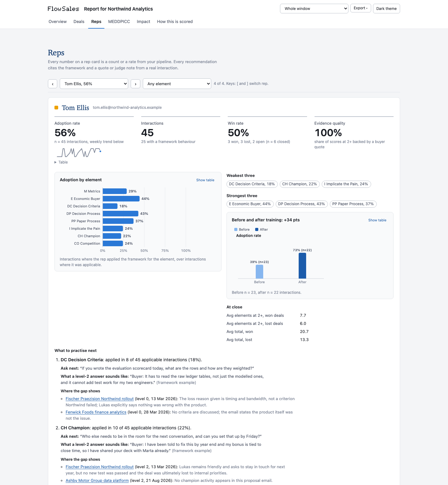Select the E Economic Buyer, 44% chip
The image size is (448, 485).
tap(250, 204)
